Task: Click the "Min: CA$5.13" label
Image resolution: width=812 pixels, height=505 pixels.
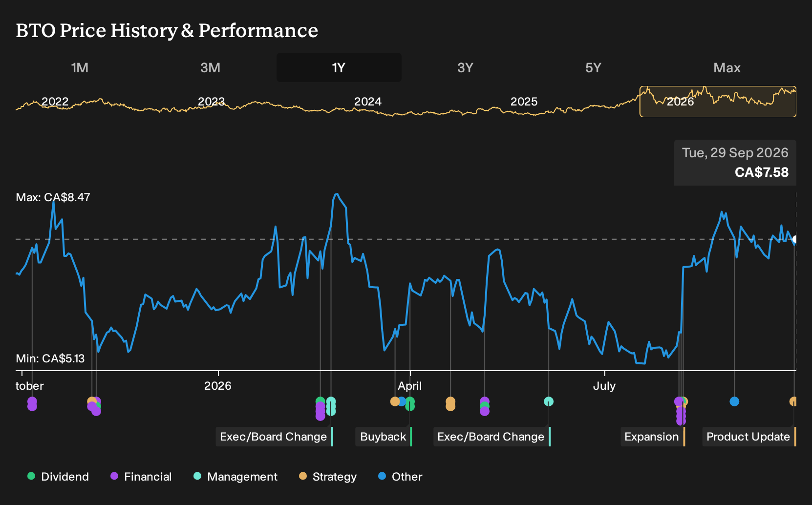Action: pos(50,358)
